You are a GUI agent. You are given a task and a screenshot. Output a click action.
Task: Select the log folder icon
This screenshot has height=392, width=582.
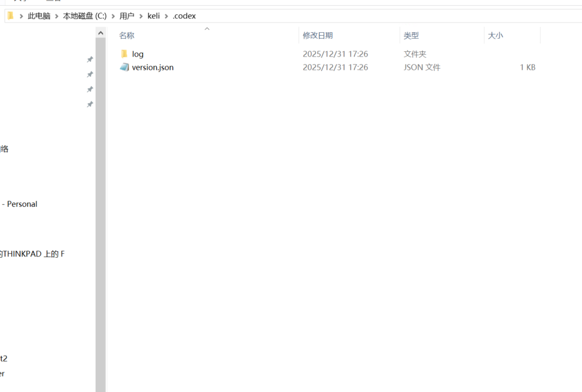(x=124, y=54)
